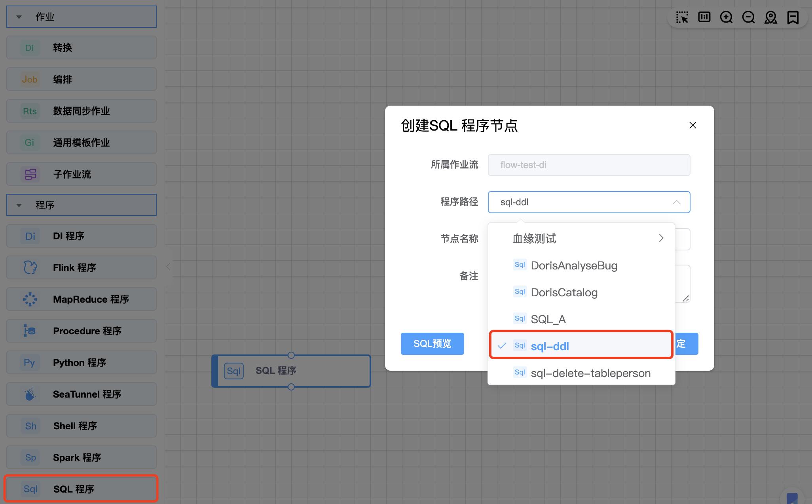
Task: Click the SQL预览 button
Action: click(432, 344)
